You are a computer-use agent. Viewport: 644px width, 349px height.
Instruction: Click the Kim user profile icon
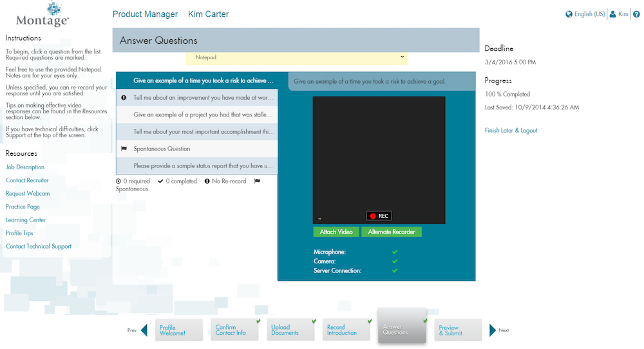pyautogui.click(x=613, y=14)
